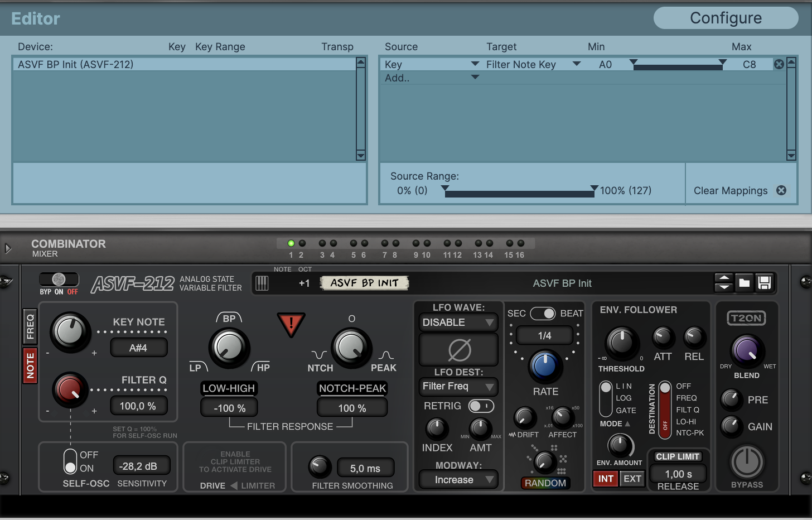Click the A0 to C8 range slider

678,66
